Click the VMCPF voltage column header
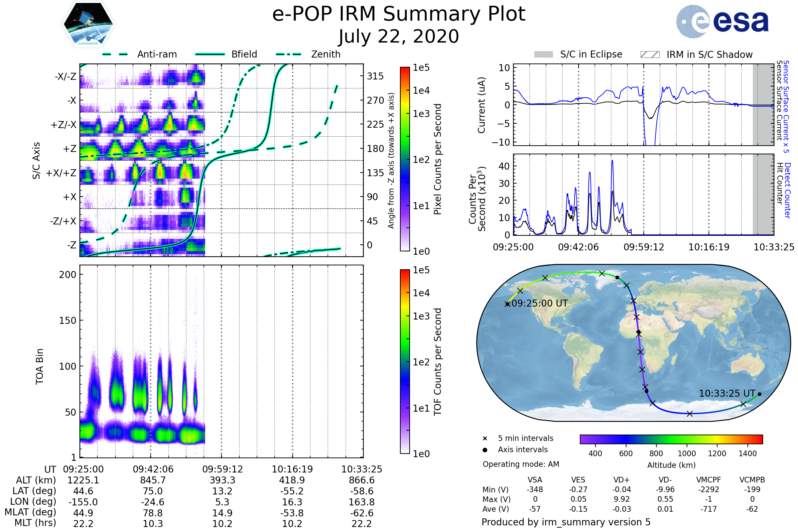The height and width of the screenshot is (532, 798). click(x=709, y=480)
